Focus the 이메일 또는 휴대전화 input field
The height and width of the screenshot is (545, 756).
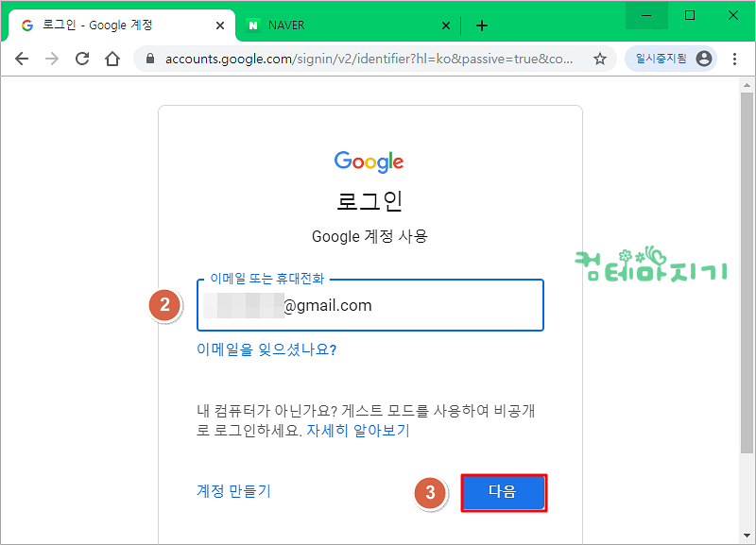(370, 305)
